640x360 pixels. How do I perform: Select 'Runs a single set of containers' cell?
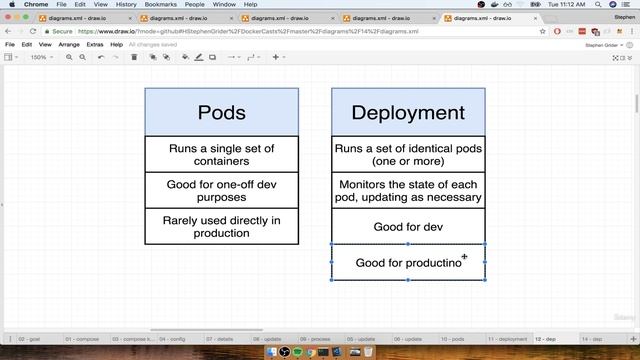(x=222, y=154)
